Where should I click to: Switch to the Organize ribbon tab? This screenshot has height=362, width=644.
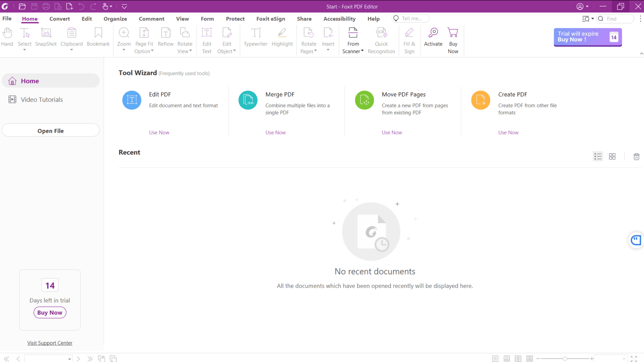coord(115,18)
